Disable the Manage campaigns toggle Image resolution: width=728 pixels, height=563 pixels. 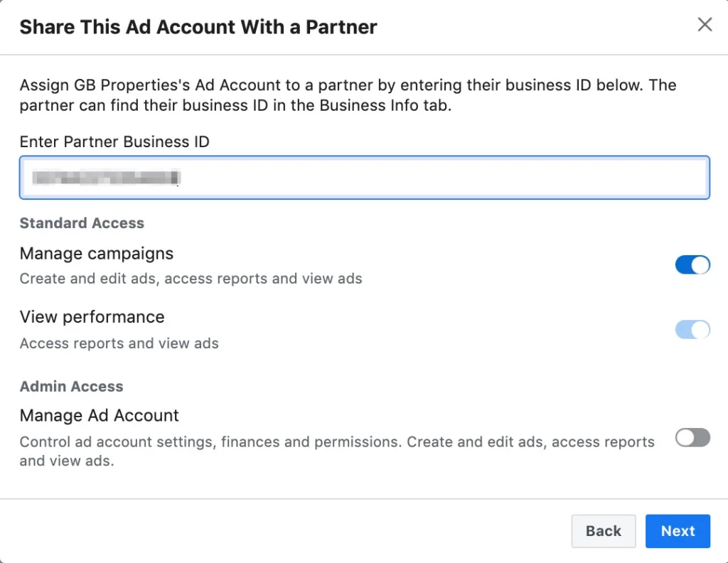click(x=692, y=265)
